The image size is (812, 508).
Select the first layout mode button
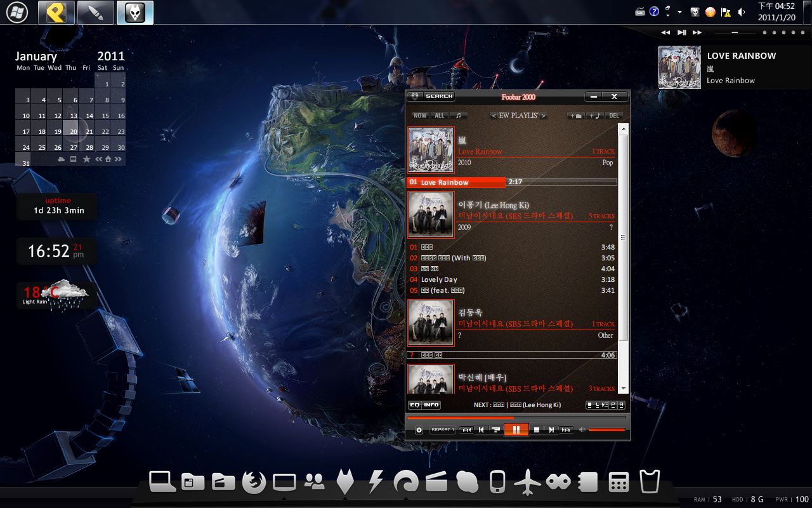[x=589, y=405]
